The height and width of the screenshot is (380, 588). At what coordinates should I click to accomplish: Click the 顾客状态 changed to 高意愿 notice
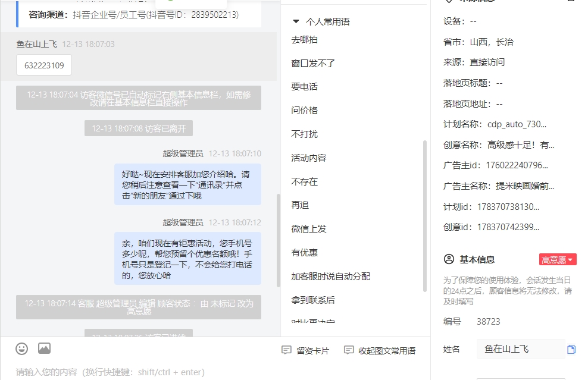coord(139,307)
